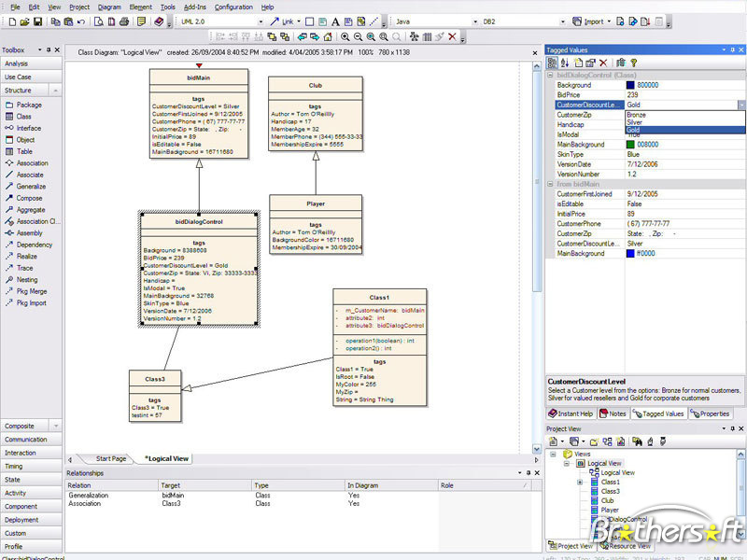Open the Use Case toolbox section

click(x=18, y=77)
